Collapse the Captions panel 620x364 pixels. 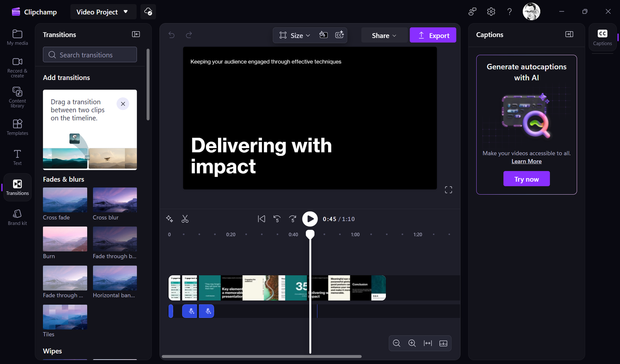click(569, 34)
